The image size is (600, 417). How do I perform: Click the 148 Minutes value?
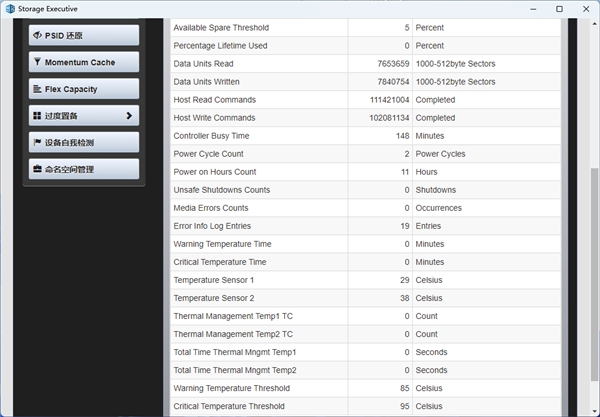[x=403, y=135]
